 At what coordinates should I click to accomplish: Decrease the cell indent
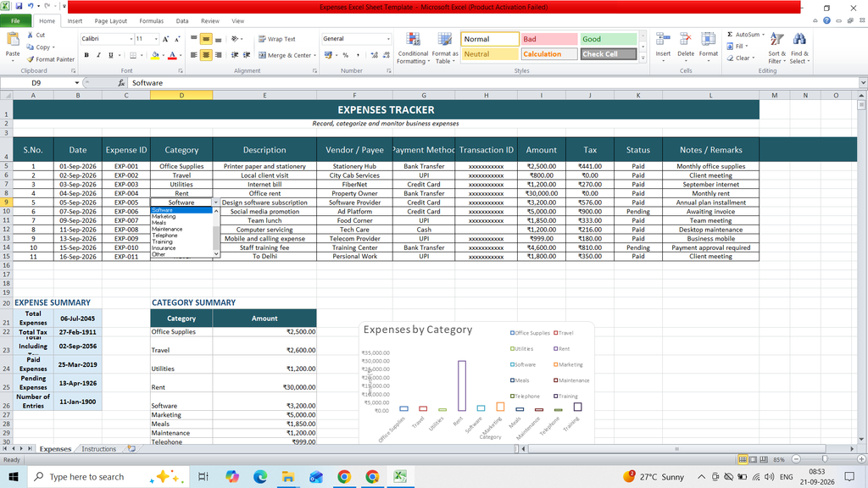tap(235, 55)
